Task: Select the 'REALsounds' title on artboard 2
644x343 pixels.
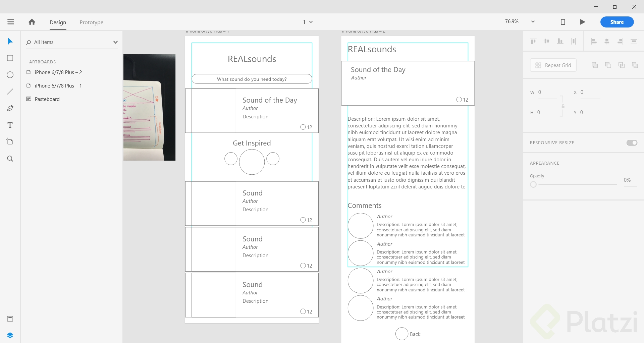Action: [x=372, y=49]
